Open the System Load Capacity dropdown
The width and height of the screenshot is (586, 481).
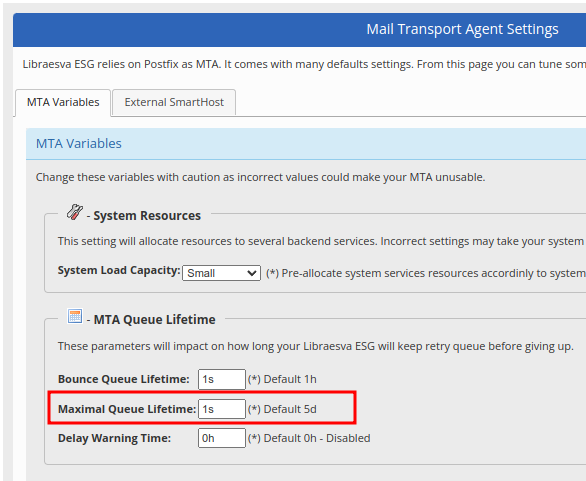[x=221, y=273]
